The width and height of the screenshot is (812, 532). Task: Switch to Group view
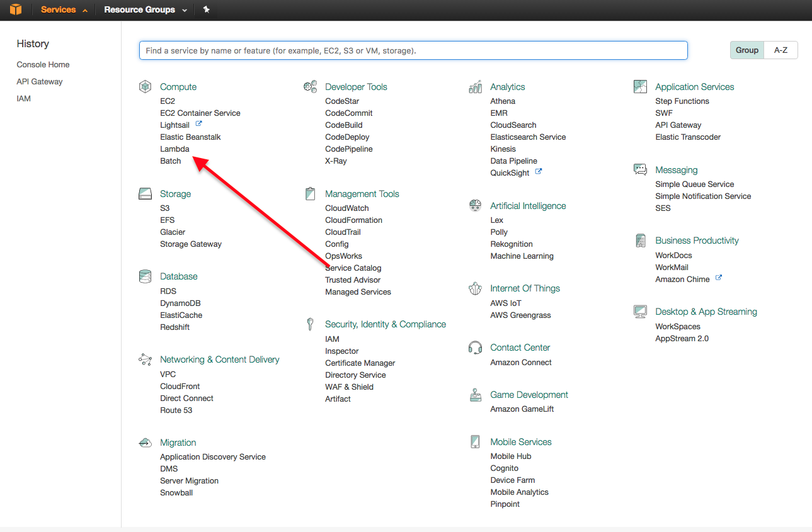pos(747,50)
